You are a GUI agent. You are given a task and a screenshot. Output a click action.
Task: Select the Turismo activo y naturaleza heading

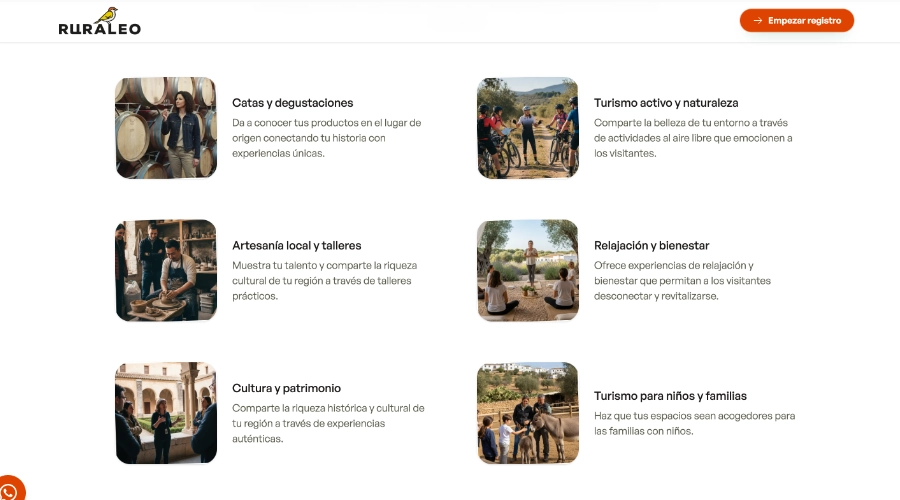[666, 103]
